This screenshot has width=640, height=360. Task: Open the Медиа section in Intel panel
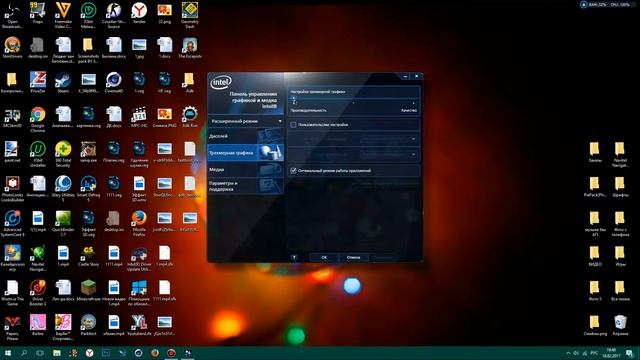tap(245, 169)
